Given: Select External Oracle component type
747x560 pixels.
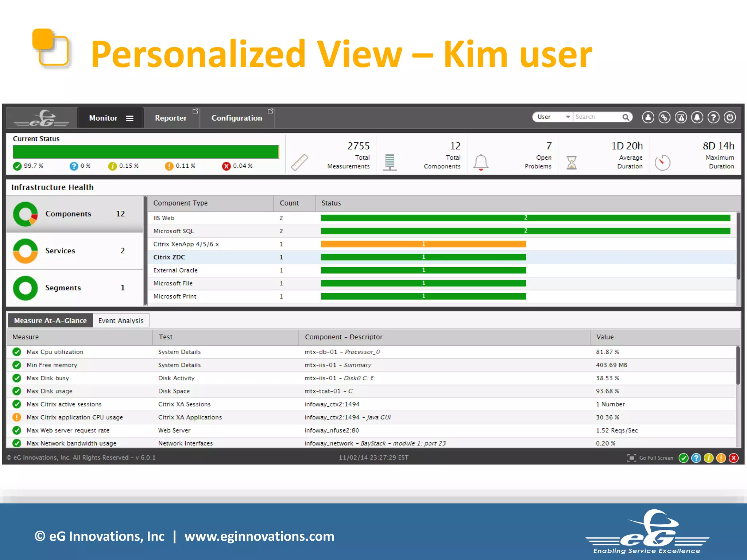Looking at the screenshot, I should [x=175, y=270].
